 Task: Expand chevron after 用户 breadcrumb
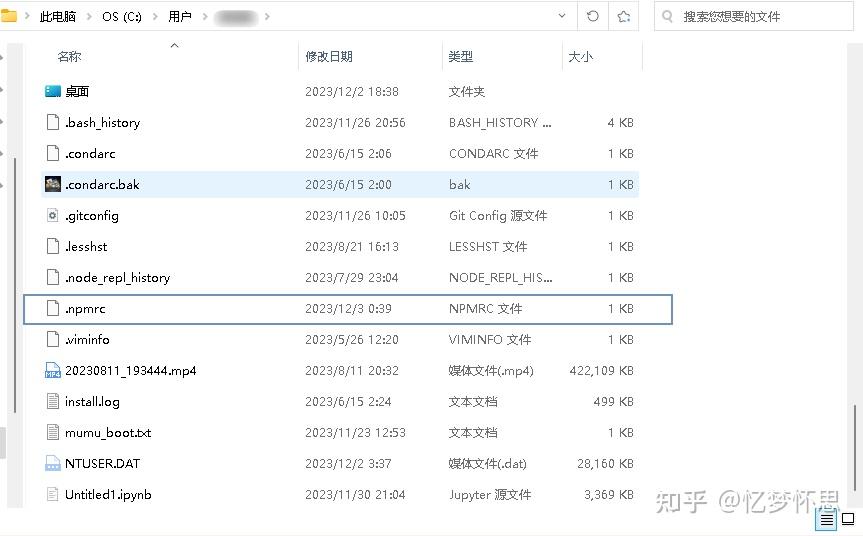click(204, 17)
